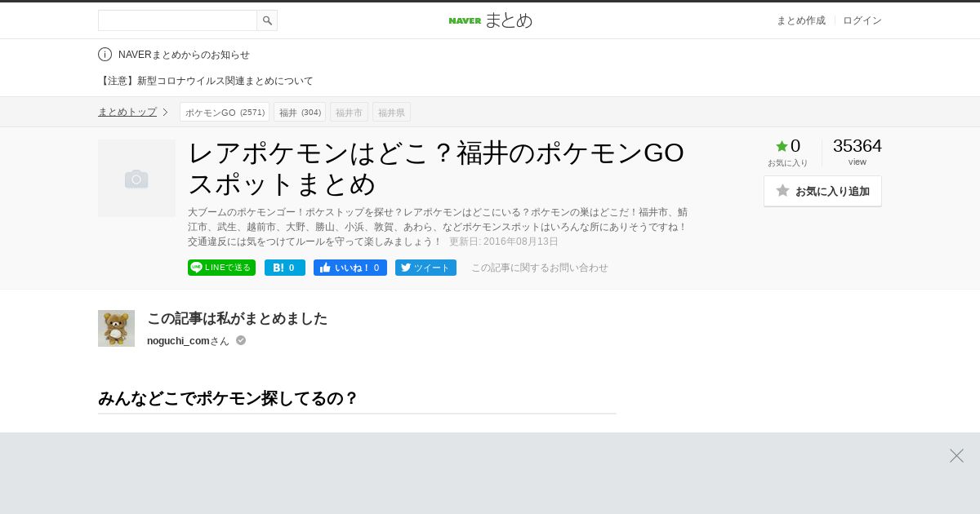Screen dimensions: 980x514
Task: Focus the search text field
Action: coord(177,20)
